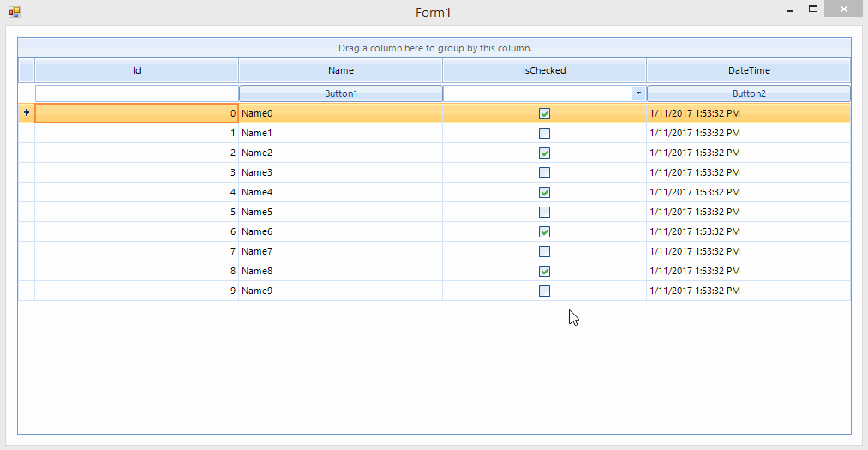Select the Id cell with value 6

pos(137,231)
